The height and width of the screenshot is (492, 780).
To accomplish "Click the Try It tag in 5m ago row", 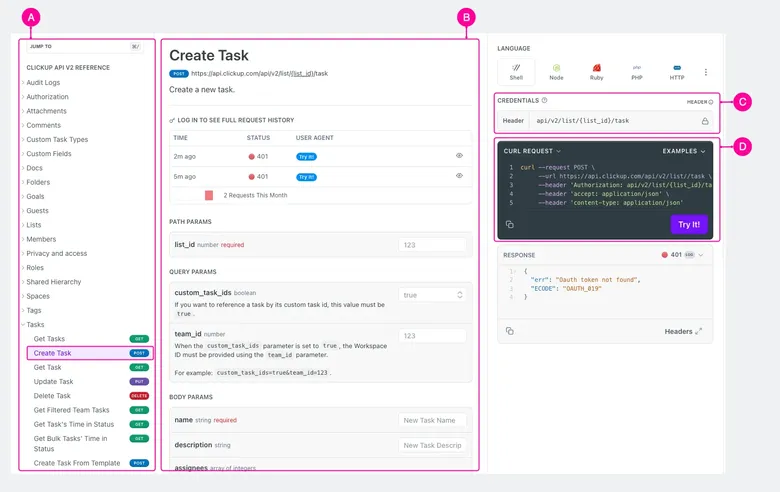I will point(306,177).
